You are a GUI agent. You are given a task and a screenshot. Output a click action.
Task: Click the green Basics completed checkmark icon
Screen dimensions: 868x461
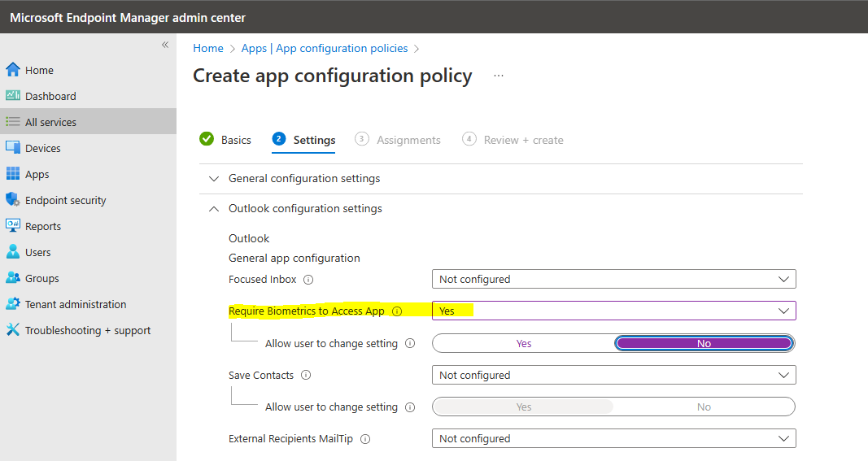207,139
